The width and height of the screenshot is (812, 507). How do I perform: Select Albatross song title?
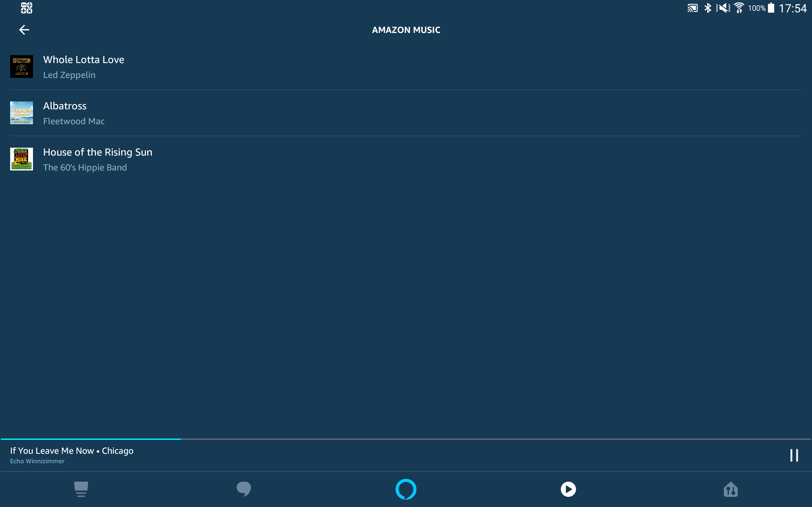(65, 106)
